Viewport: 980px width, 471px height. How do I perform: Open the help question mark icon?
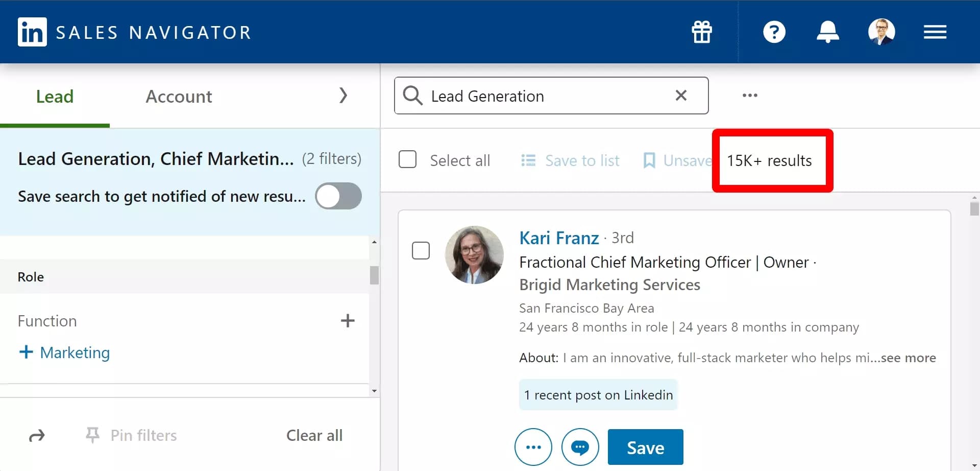pos(774,32)
